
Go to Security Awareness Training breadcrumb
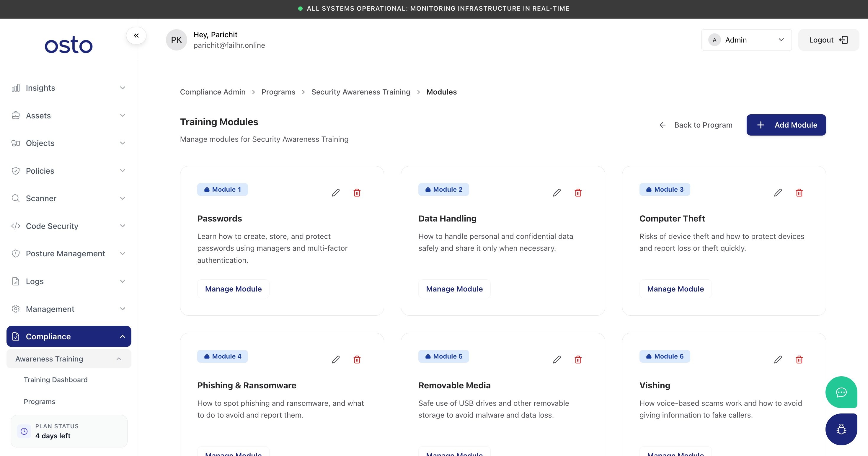(x=360, y=92)
